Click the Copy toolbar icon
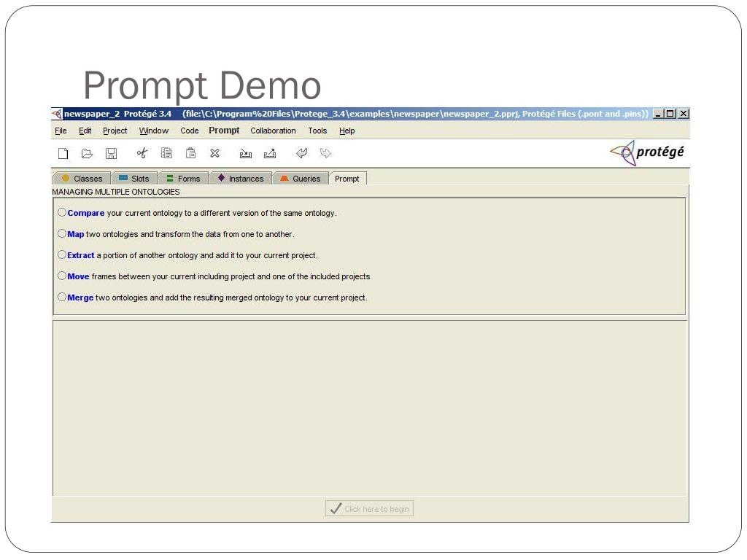 (x=166, y=153)
